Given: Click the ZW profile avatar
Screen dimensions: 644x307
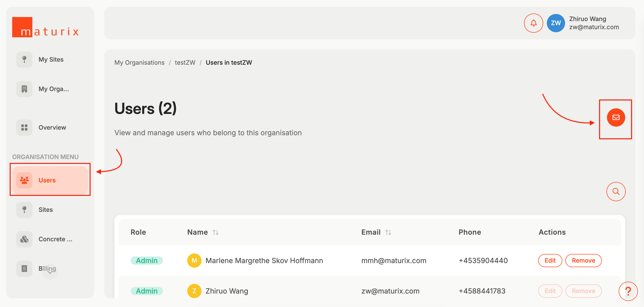Looking at the screenshot, I should [x=556, y=23].
